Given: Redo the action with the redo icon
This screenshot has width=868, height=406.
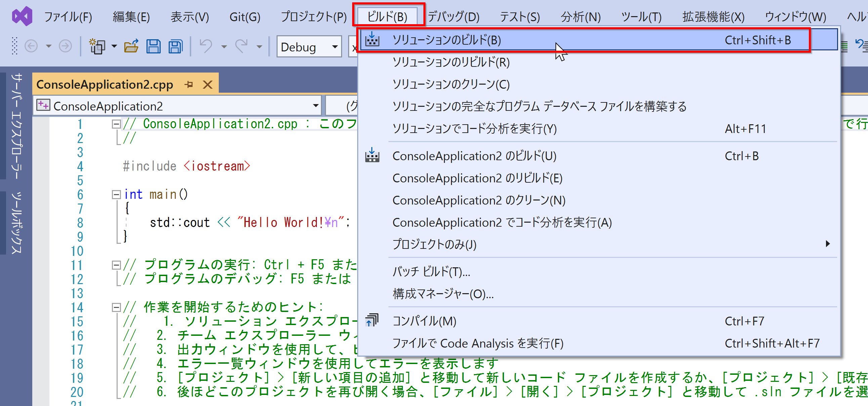Looking at the screenshot, I should pyautogui.click(x=242, y=46).
